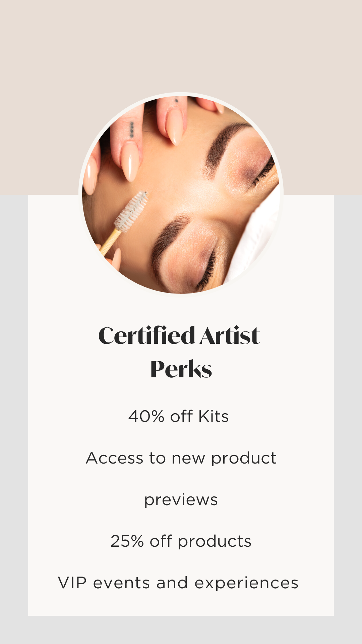Click the word 'previews'
Screen dimensions: 362x644
pyautogui.click(x=181, y=500)
